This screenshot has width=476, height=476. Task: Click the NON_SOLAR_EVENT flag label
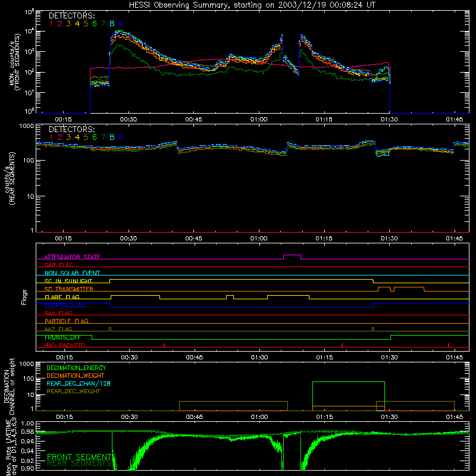(x=72, y=273)
